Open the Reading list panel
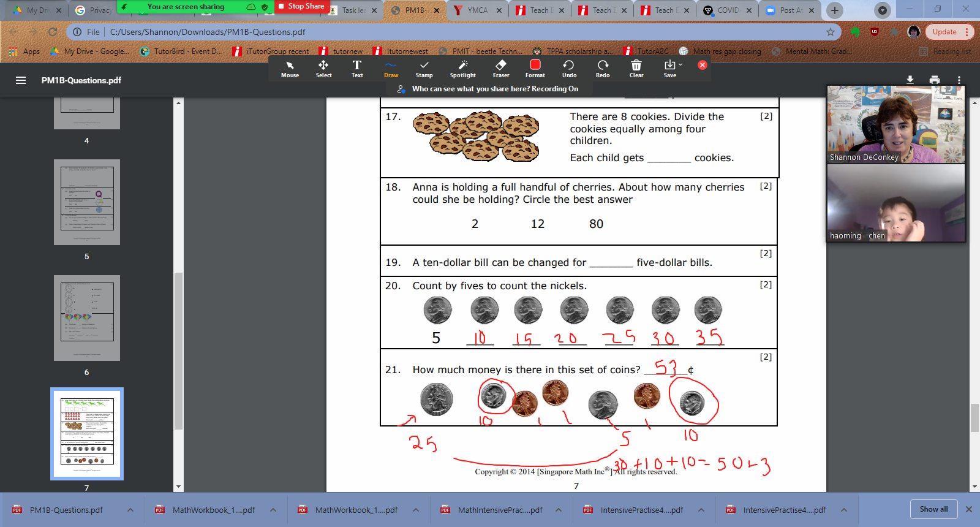980x527 pixels. click(945, 51)
